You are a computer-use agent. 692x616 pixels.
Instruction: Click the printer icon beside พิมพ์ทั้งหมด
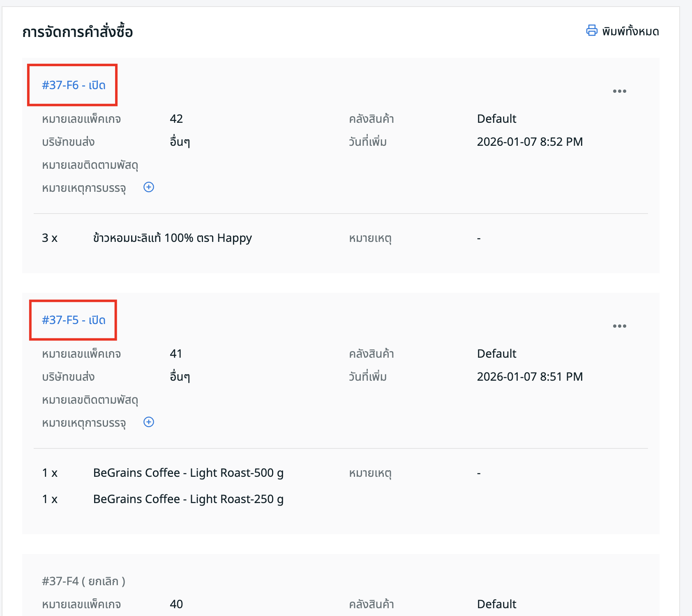[591, 31]
